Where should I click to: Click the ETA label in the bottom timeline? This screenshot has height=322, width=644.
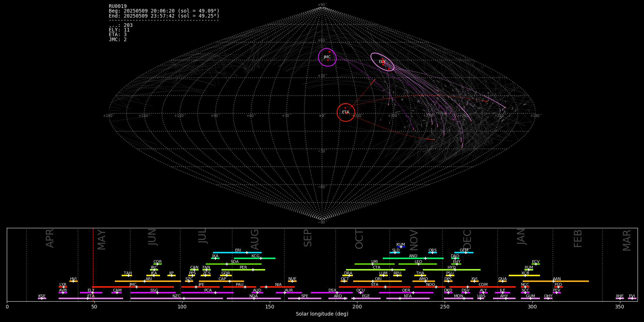pyautogui.click(x=91, y=296)
